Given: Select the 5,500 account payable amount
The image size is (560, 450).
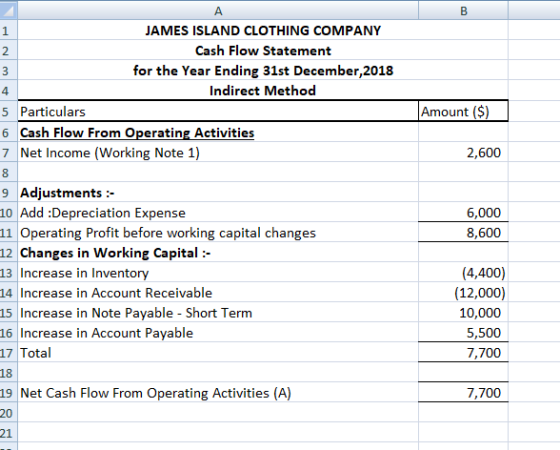Looking at the screenshot, I should (x=463, y=333).
